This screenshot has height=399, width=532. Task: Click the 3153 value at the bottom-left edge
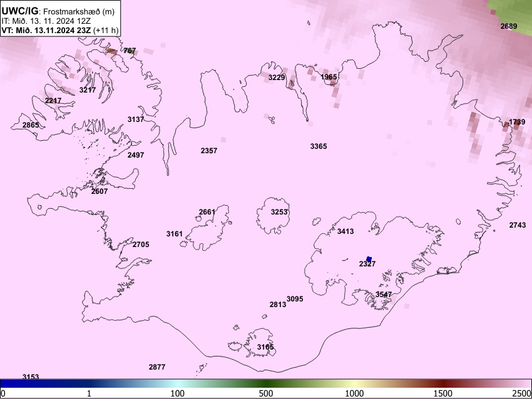tap(31, 376)
